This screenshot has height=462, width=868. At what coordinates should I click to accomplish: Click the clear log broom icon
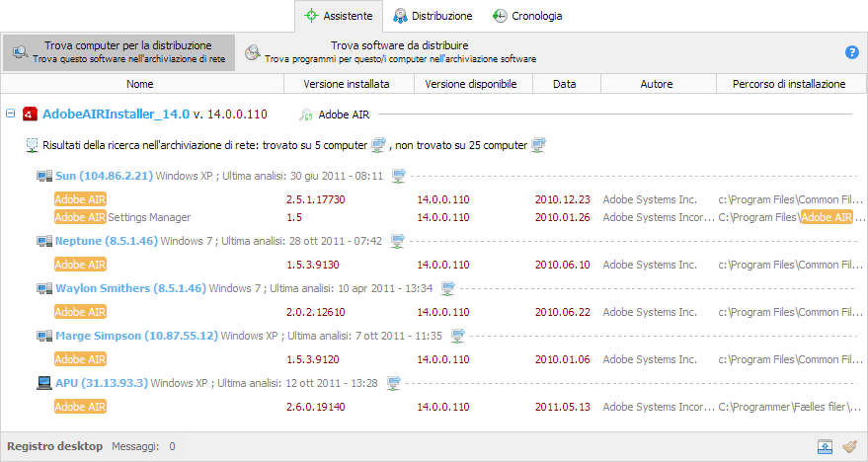[849, 446]
